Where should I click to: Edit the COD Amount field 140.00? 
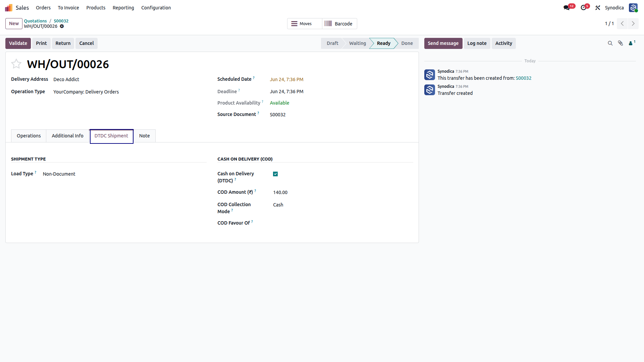click(343, 192)
